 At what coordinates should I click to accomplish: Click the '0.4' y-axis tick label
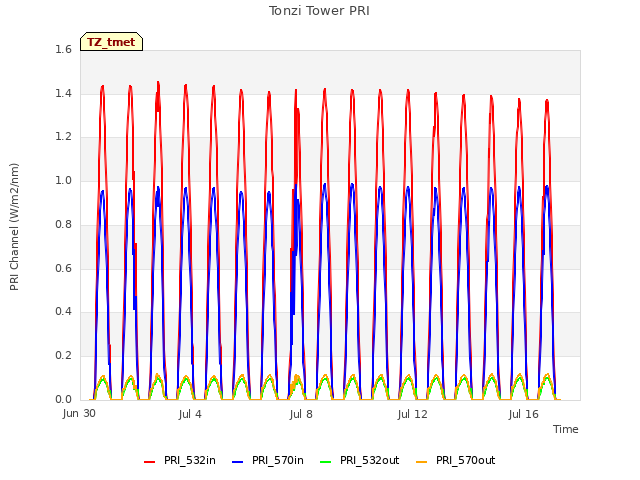[x=63, y=311]
